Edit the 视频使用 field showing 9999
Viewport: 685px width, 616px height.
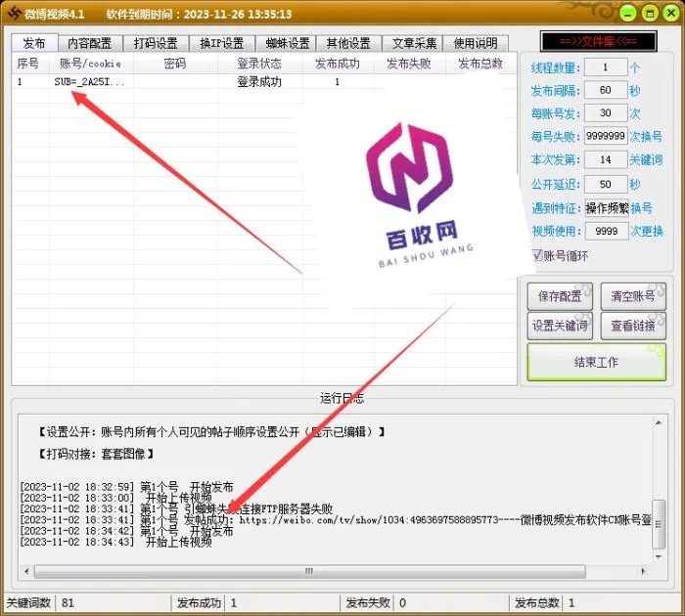tap(607, 231)
